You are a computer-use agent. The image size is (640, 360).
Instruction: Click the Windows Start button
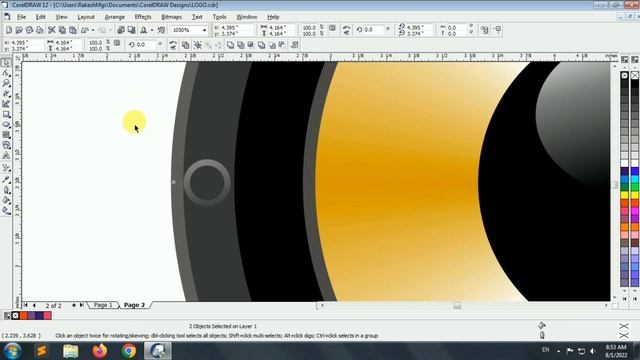(x=12, y=351)
